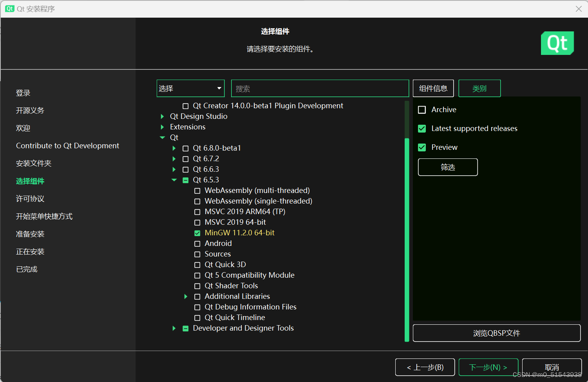The height and width of the screenshot is (382, 588).
Task: Click the 筛选 filter button
Action: tap(448, 167)
